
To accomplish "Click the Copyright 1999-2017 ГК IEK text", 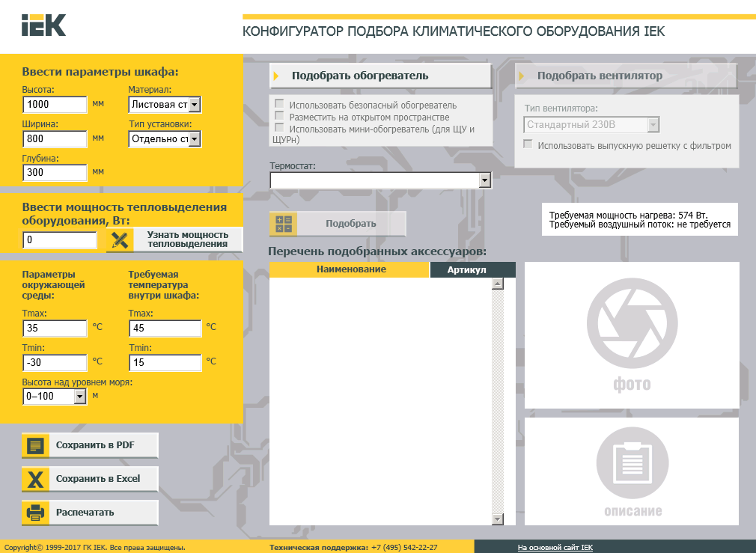I will coord(94,548).
